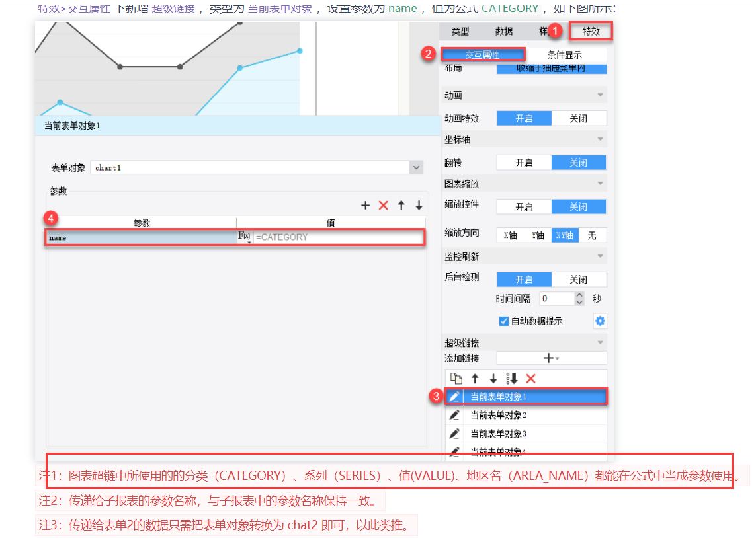Open formula editor F(x) icon
This screenshot has width=756, height=538.
(245, 237)
